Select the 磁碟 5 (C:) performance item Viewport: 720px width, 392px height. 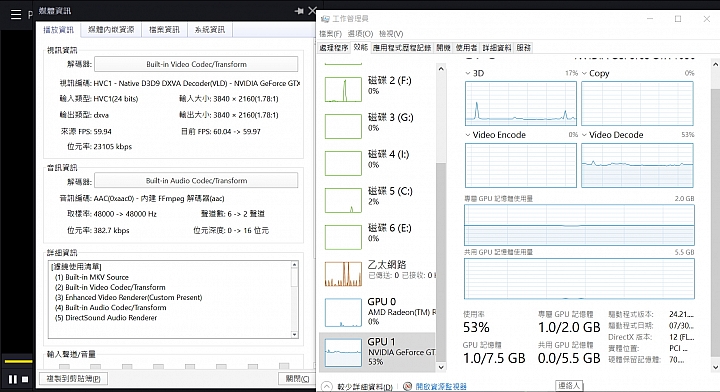click(x=377, y=199)
